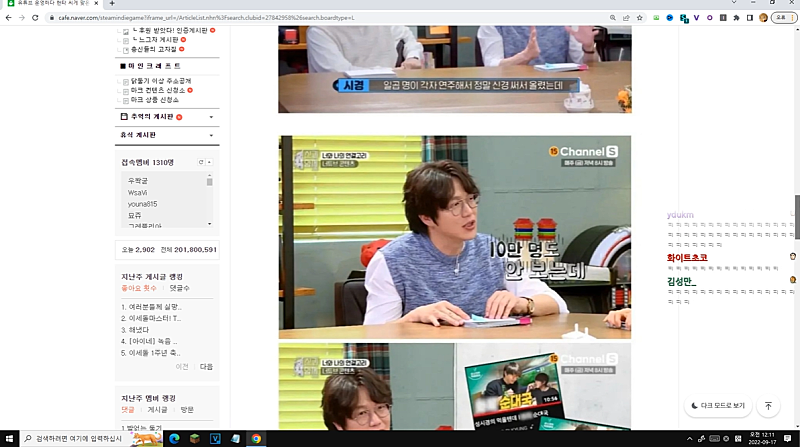The width and height of the screenshot is (800, 447).
Task: Jump to top with the up-arrow button
Action: [768, 406]
